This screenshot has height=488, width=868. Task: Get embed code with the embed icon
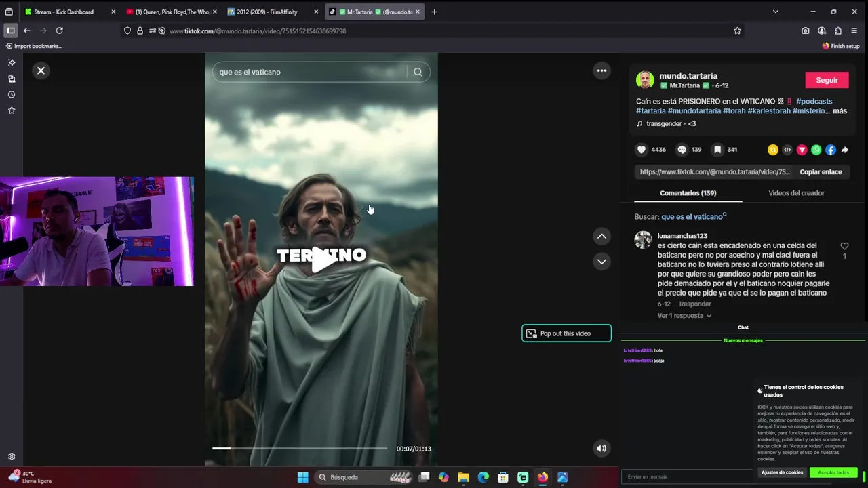coord(787,150)
